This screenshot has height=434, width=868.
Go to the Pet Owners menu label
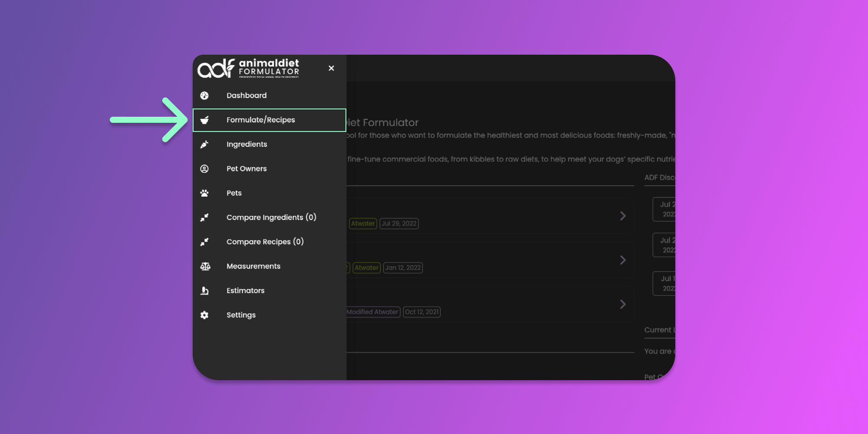247,169
